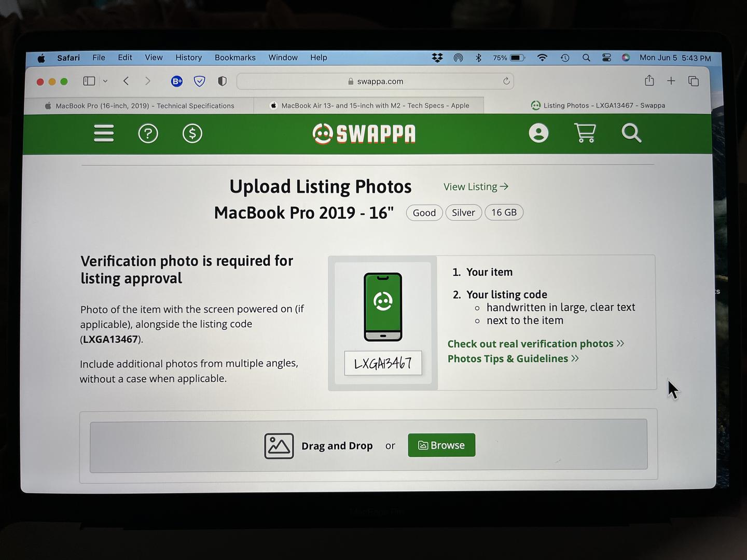Click the Siri menu bar icon
Image resolution: width=747 pixels, height=560 pixels.
[626, 58]
